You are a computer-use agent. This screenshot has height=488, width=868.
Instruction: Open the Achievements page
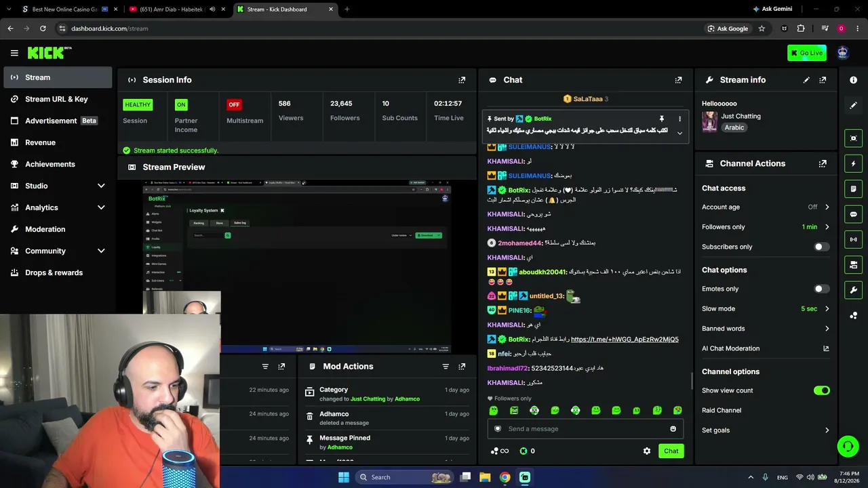click(x=58, y=164)
